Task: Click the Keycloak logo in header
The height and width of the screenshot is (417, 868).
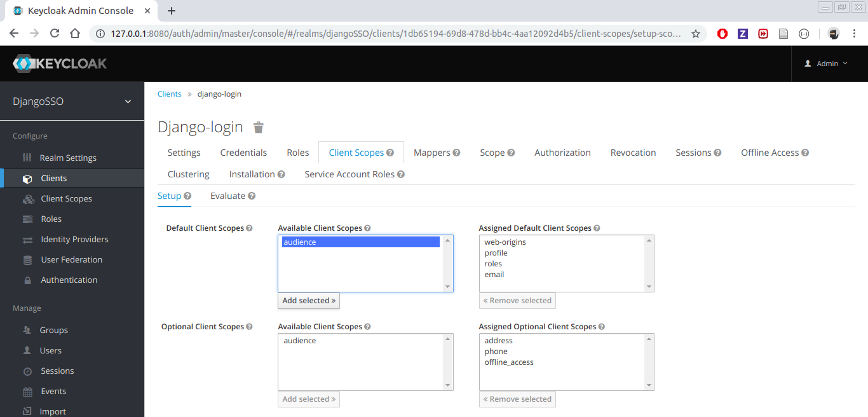Action: pyautogui.click(x=60, y=64)
